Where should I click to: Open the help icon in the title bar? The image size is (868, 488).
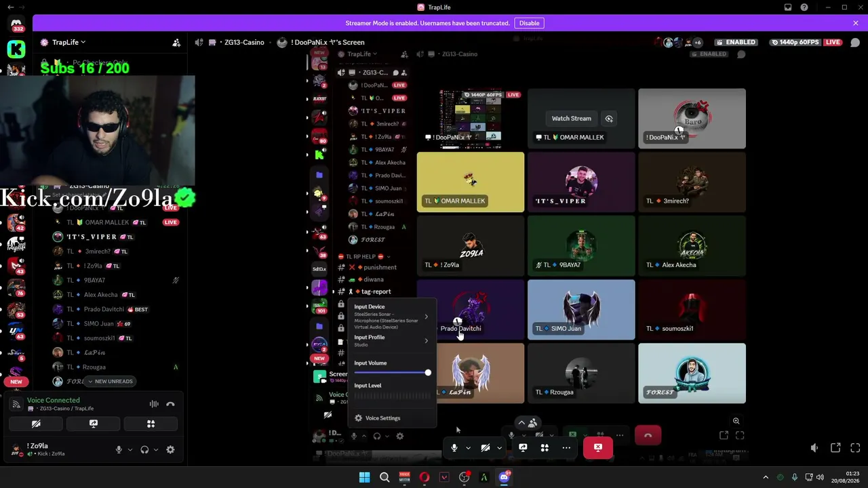point(804,7)
